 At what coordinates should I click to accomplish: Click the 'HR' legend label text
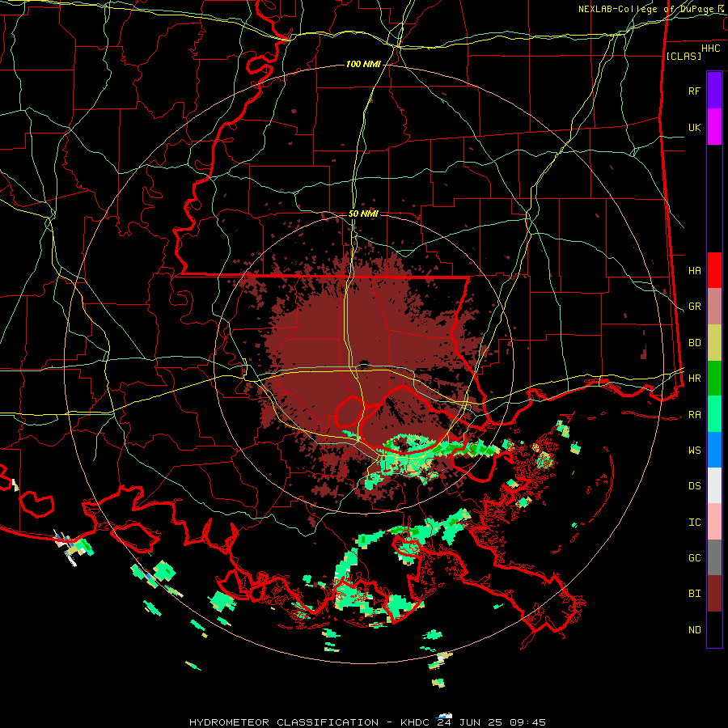point(695,379)
